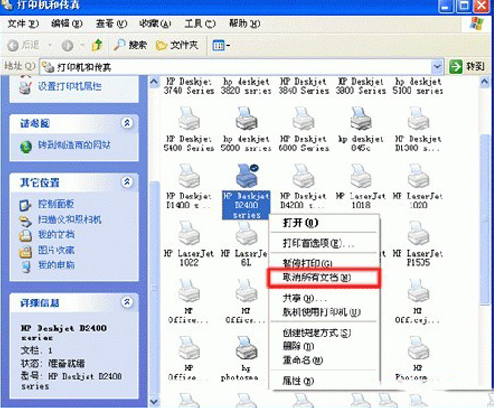The width and height of the screenshot is (494, 408).
Task: Open Scanners and Cameras link
Action: pos(69,219)
